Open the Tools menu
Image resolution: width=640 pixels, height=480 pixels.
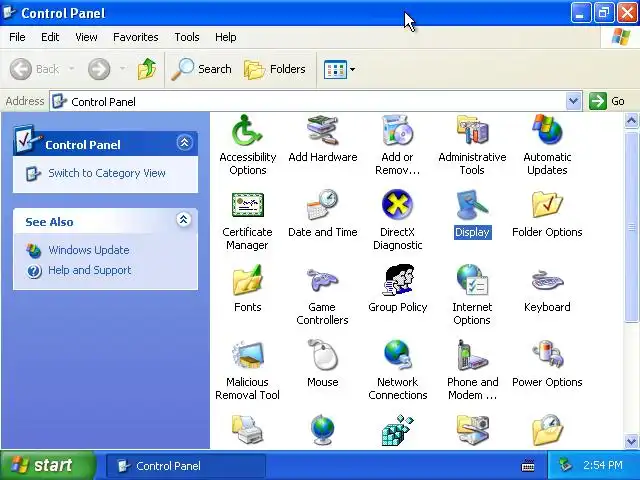tap(187, 37)
